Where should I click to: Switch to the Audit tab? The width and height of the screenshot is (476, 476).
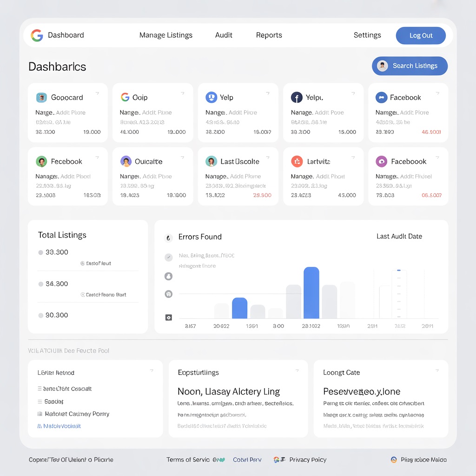(224, 35)
